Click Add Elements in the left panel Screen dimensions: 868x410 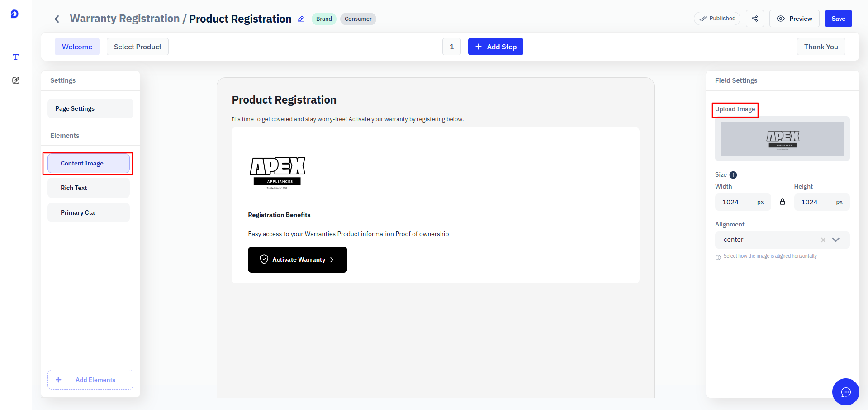click(x=90, y=380)
